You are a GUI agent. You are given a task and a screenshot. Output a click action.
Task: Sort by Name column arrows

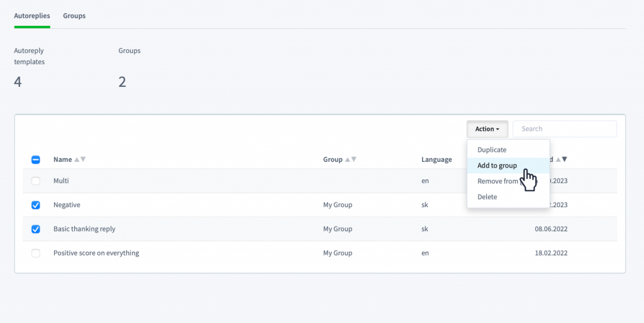(x=80, y=159)
